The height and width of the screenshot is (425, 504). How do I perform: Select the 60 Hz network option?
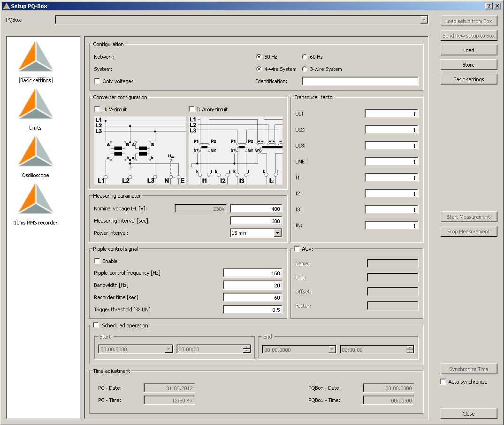(305, 57)
